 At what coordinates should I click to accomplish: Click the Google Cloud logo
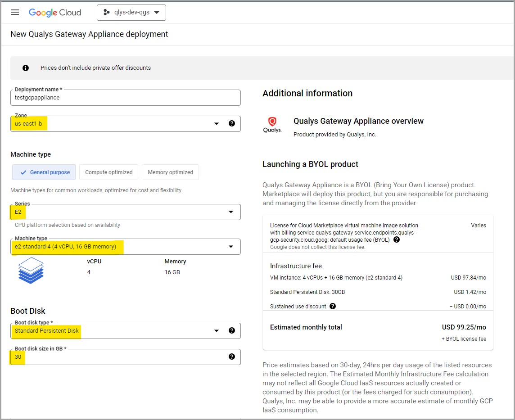point(55,13)
